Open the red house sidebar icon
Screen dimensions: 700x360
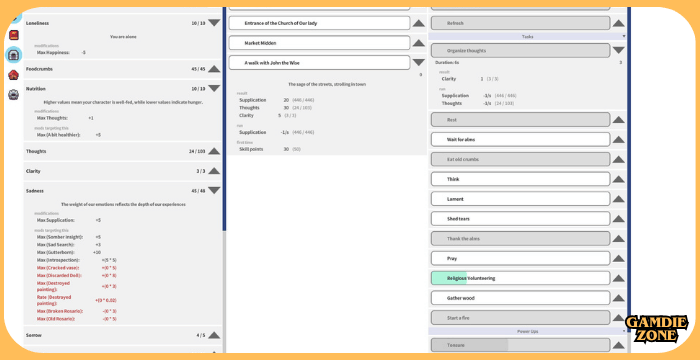click(x=13, y=75)
